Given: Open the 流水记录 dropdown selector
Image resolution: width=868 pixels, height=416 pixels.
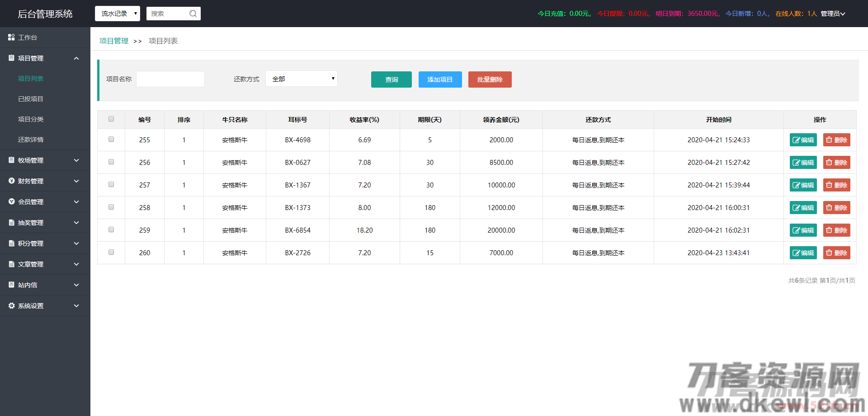Looking at the screenshot, I should [117, 13].
